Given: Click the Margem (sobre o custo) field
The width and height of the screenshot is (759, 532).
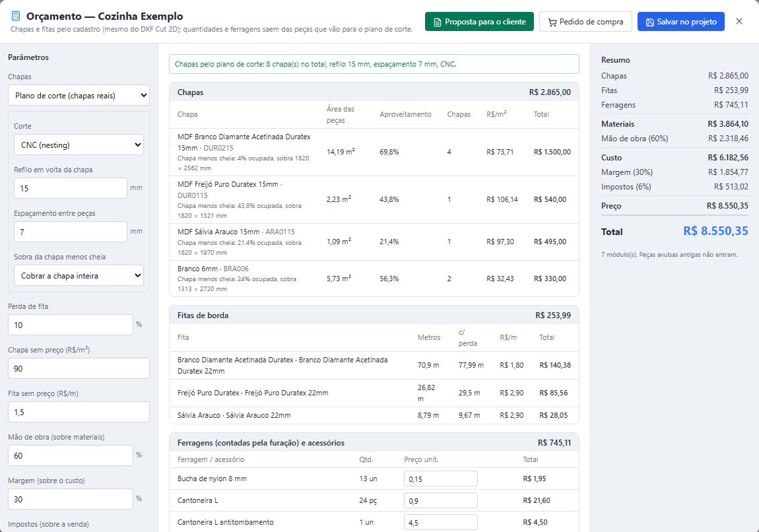Looking at the screenshot, I should coord(71,499).
